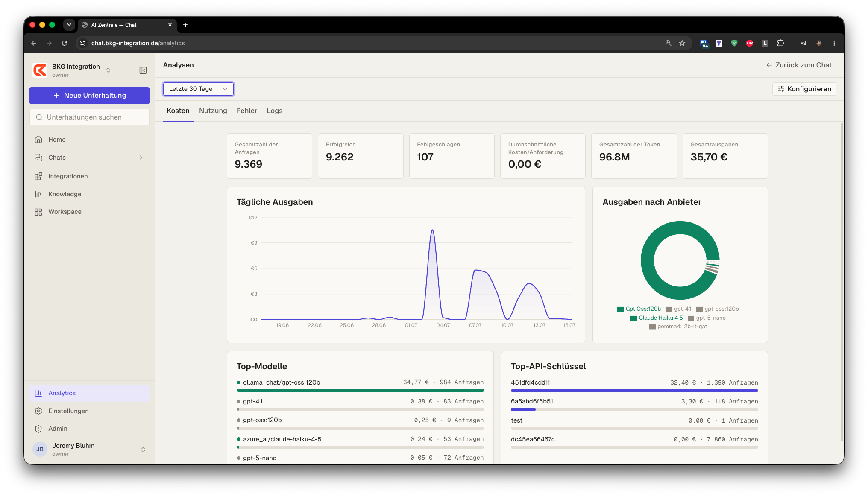Toggle Gpt Oss:120b legend entry
The width and height of the screenshot is (868, 496).
[x=639, y=309]
